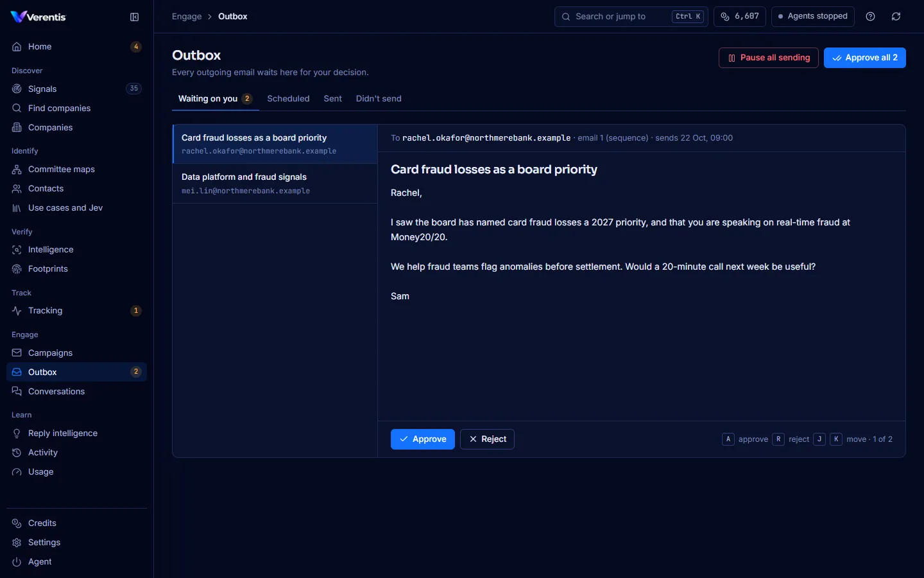Click Approve all 2 button
Image resolution: width=924 pixels, height=578 pixels.
[865, 58]
